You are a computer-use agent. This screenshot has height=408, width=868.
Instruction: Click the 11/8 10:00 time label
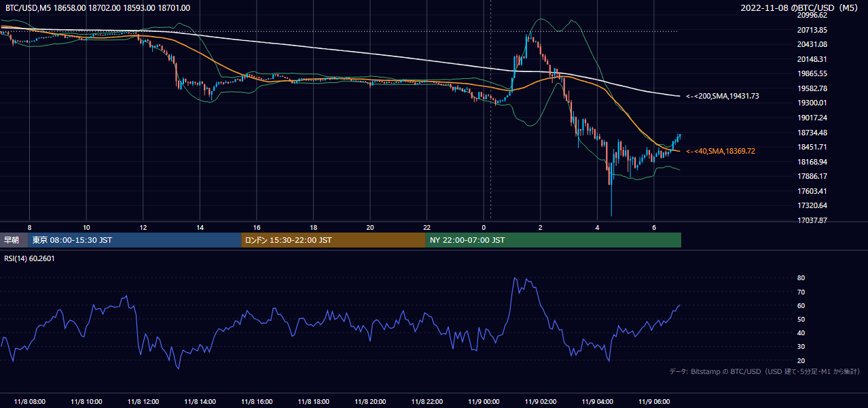pyautogui.click(x=86, y=402)
